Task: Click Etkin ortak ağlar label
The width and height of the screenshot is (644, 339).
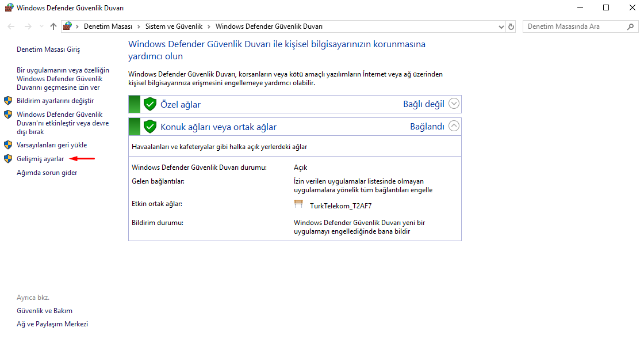Action: point(157,204)
